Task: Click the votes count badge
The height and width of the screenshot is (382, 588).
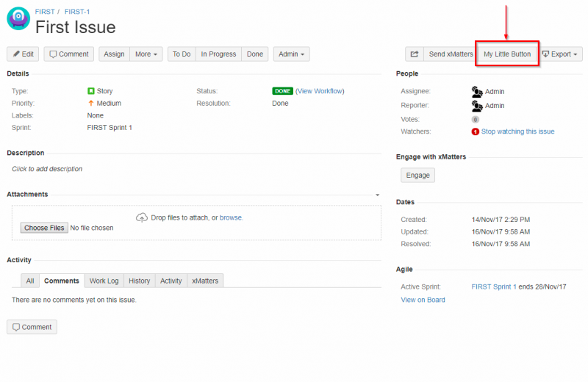Action: [x=475, y=120]
